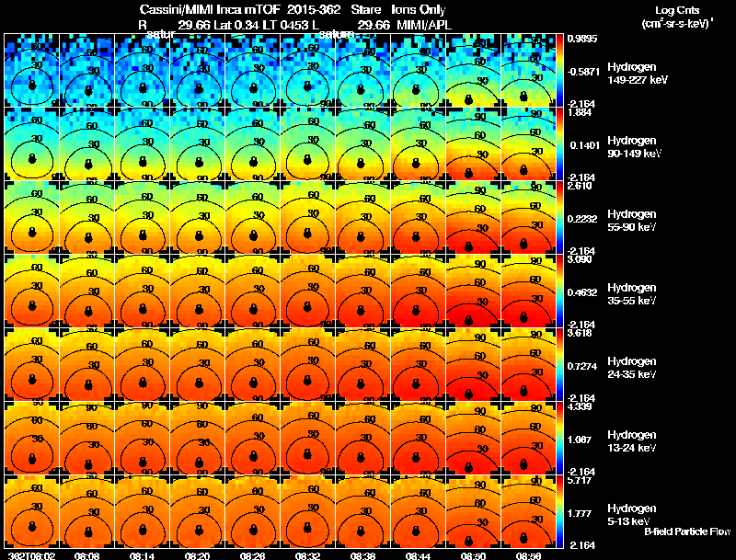Open the 08:20 panel in the 35-55 keV row
This screenshot has height=560, width=736.
pos(197,291)
